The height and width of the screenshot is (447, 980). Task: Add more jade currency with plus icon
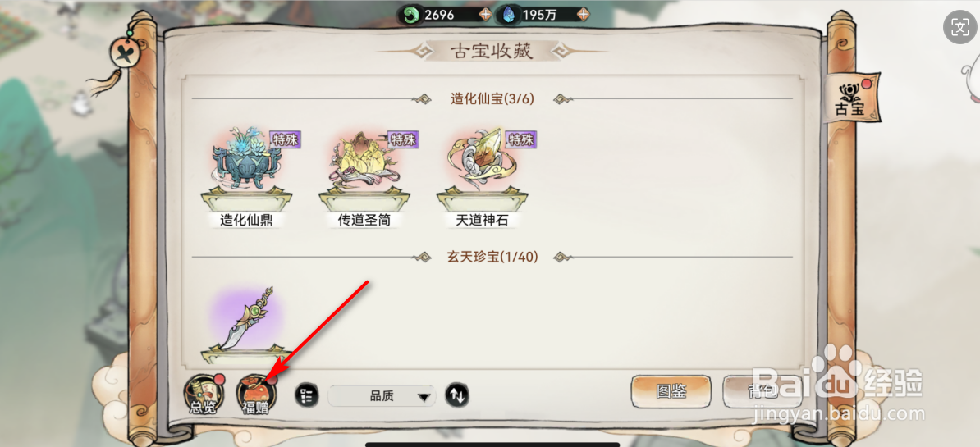tap(485, 15)
